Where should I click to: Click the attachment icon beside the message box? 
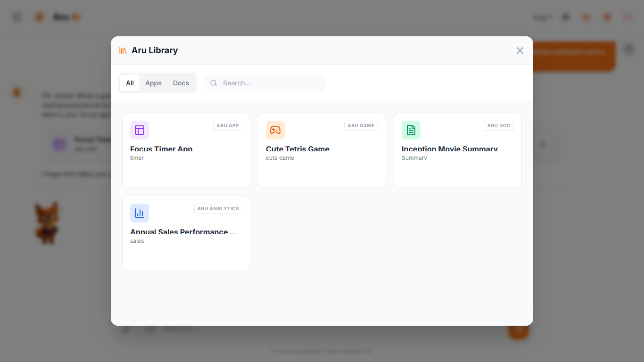click(x=125, y=329)
